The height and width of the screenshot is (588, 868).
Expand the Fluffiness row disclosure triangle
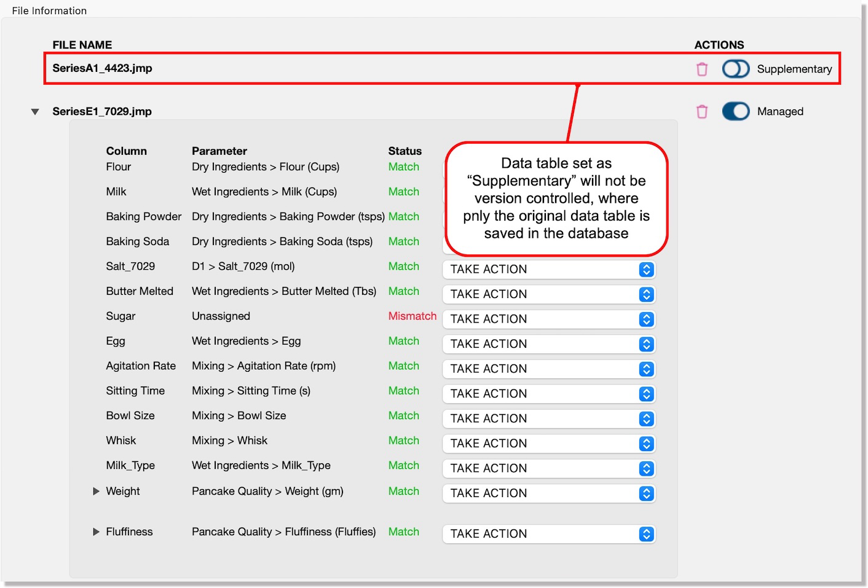pos(96,531)
